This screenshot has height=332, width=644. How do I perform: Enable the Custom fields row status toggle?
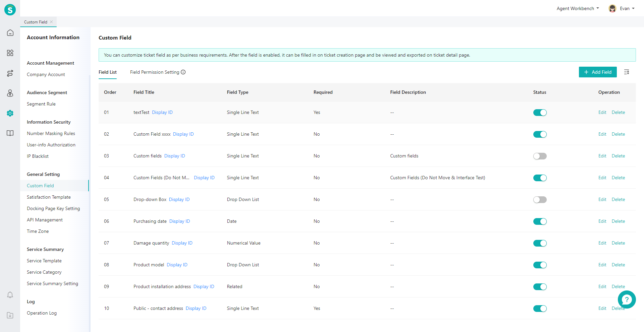pyautogui.click(x=540, y=156)
